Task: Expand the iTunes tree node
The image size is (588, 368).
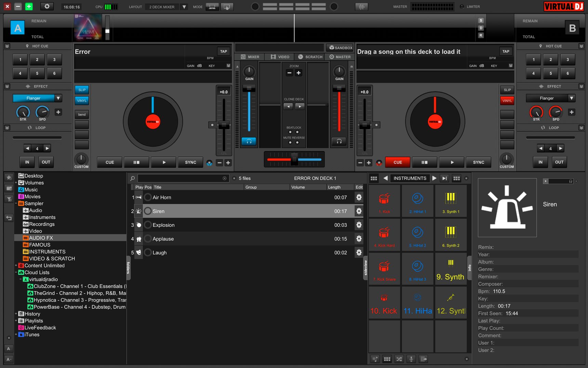Action: 16,334
